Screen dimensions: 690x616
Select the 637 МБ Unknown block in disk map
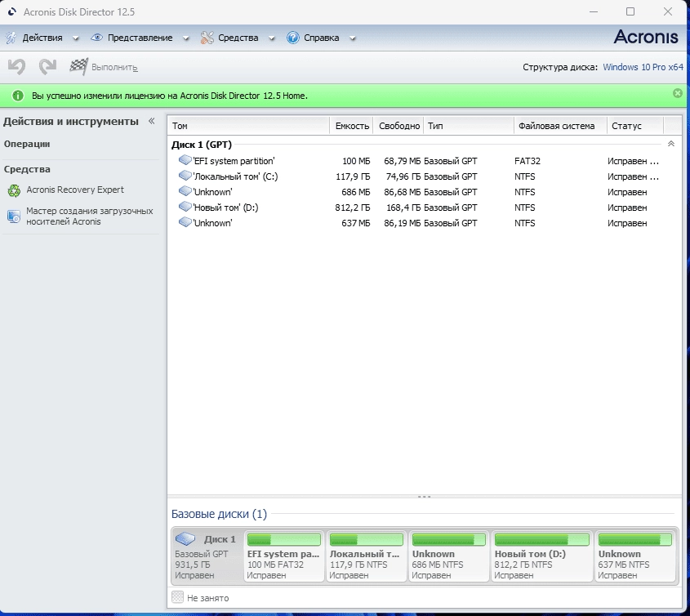(635, 556)
